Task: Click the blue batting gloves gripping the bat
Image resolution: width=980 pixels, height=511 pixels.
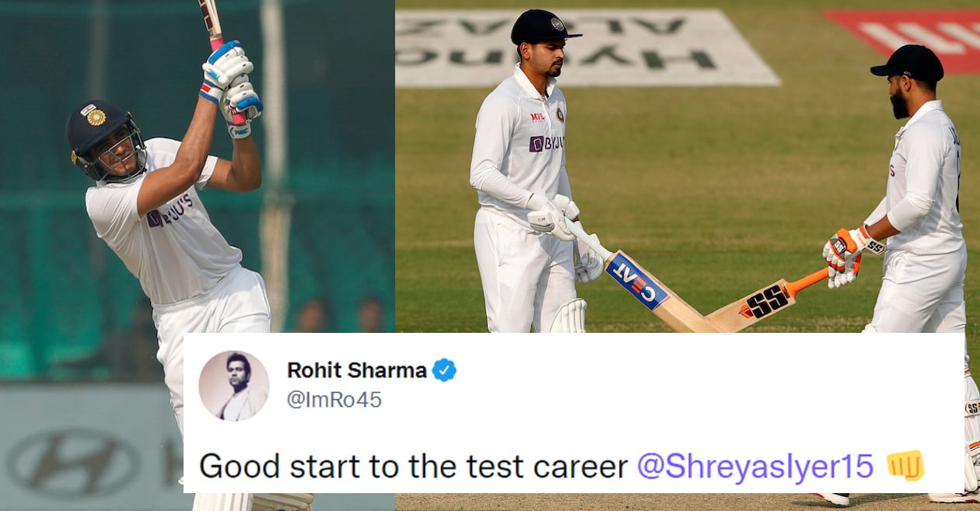Action: (x=230, y=84)
